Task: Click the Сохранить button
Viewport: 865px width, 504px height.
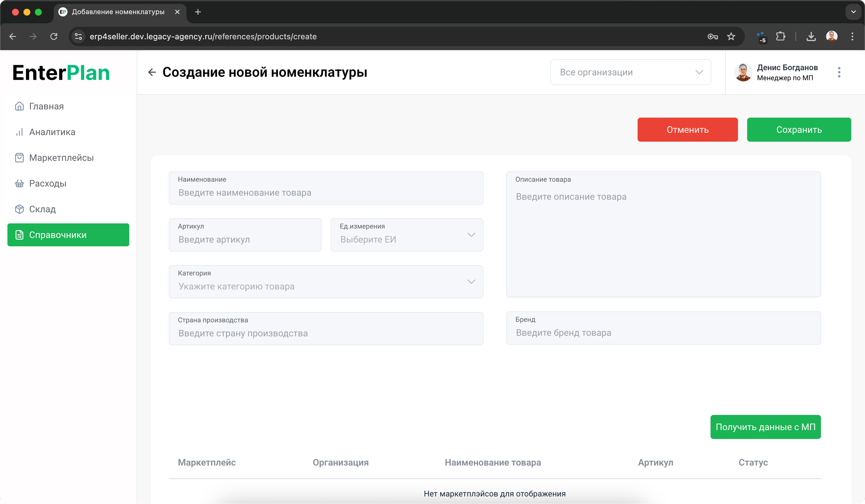Action: (799, 130)
